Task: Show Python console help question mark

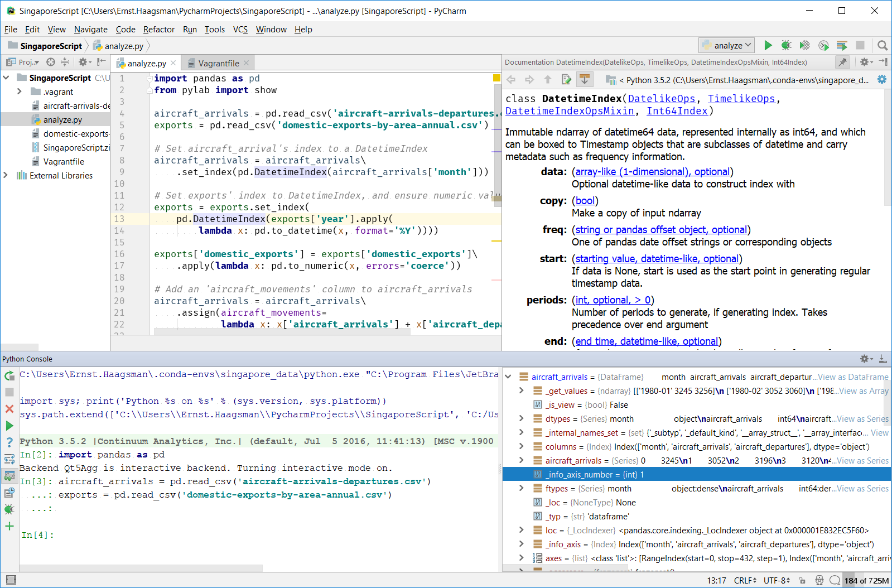Action: (x=9, y=442)
